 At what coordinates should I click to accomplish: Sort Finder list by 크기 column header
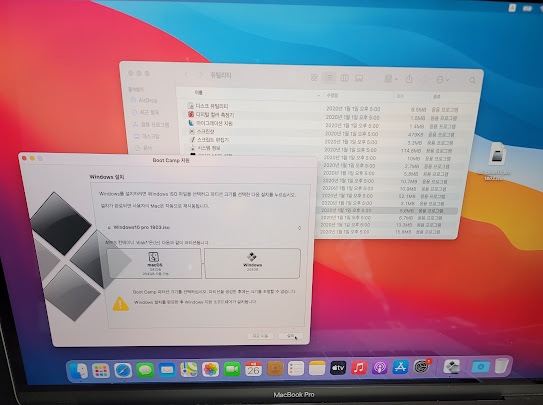click(x=400, y=97)
